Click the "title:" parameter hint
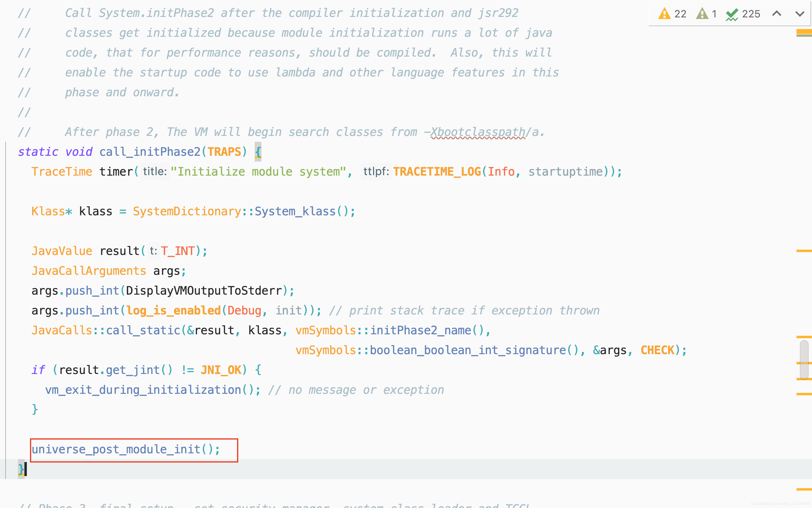Screen dimensions: 812x508 point(155,172)
